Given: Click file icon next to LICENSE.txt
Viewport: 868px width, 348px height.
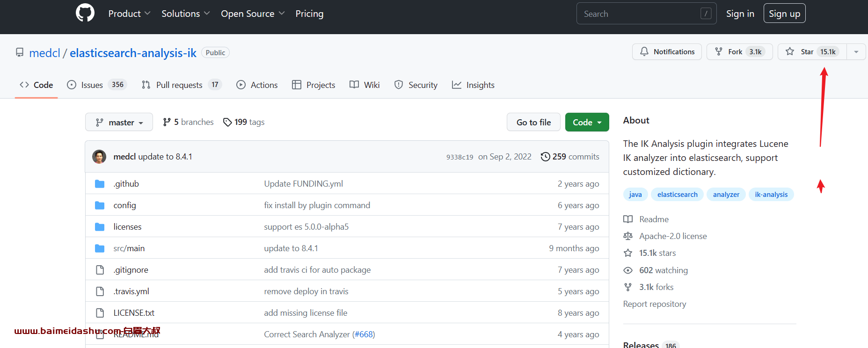Looking at the screenshot, I should (x=100, y=313).
